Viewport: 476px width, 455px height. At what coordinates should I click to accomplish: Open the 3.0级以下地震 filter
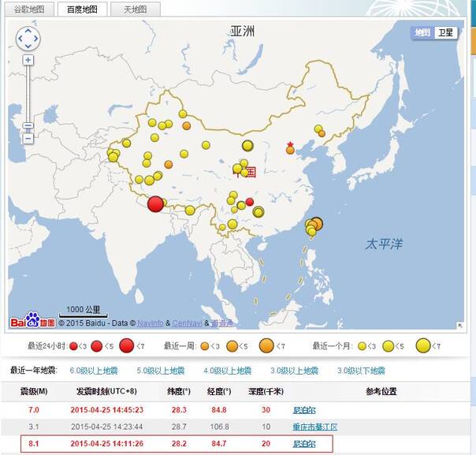[361, 370]
